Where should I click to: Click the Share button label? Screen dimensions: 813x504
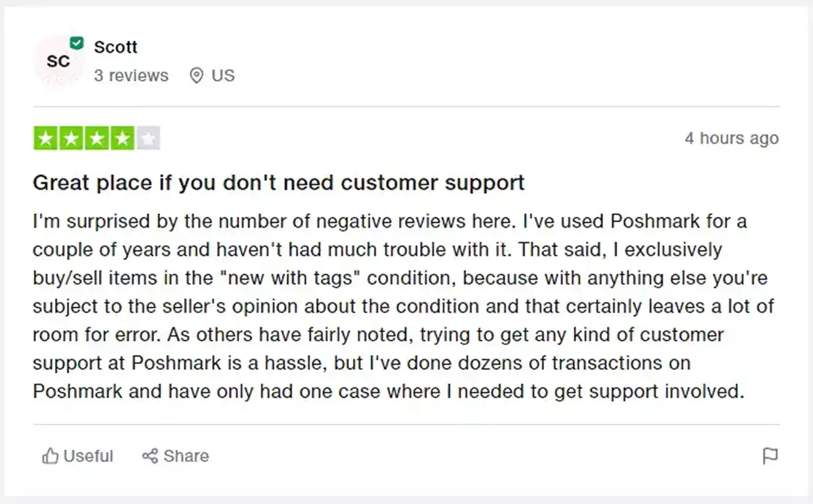186,456
